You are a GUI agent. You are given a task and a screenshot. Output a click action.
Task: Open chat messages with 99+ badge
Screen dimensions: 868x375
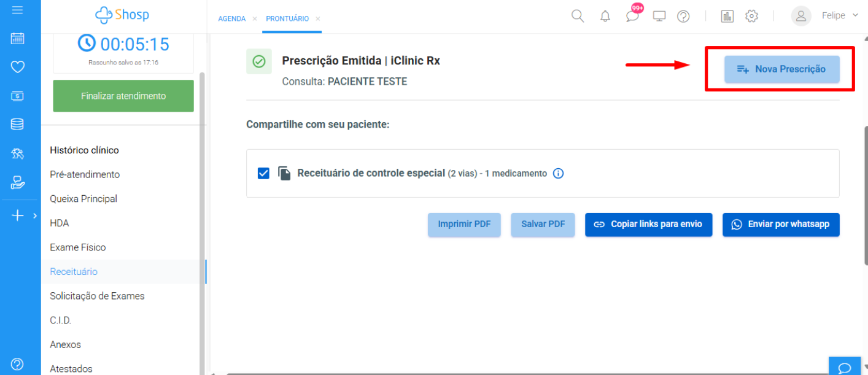(633, 15)
